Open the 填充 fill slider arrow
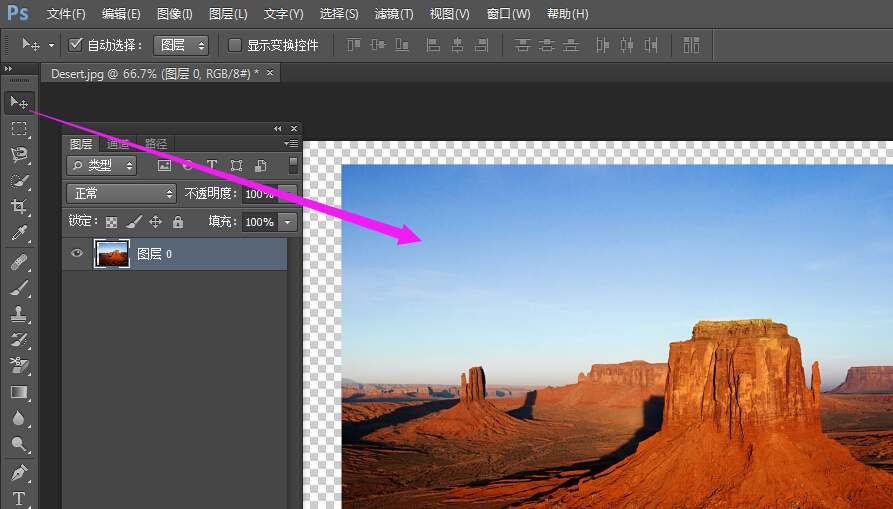This screenshot has width=893, height=509. (288, 222)
